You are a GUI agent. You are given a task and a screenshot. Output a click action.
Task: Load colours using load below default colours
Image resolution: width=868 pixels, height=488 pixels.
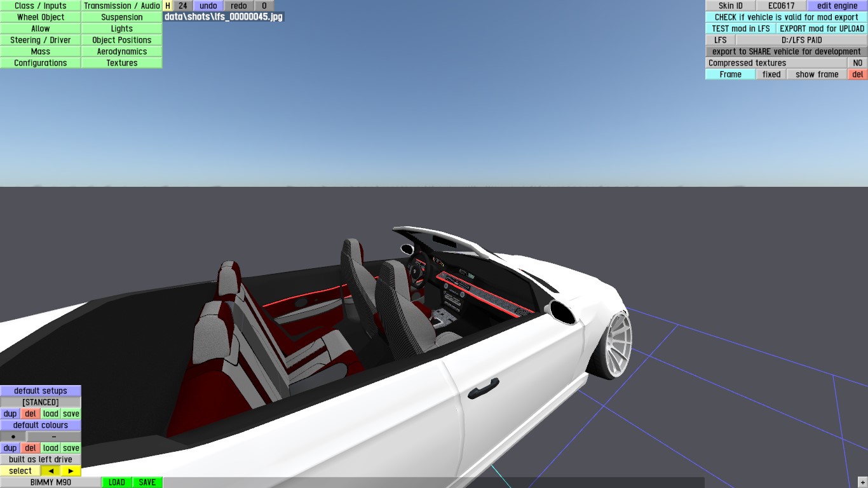(51, 448)
